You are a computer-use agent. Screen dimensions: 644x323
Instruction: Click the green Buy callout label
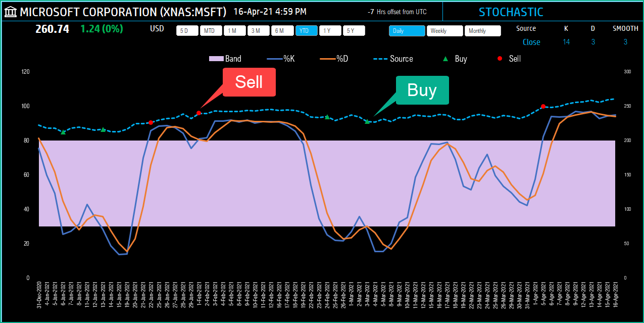tap(422, 90)
